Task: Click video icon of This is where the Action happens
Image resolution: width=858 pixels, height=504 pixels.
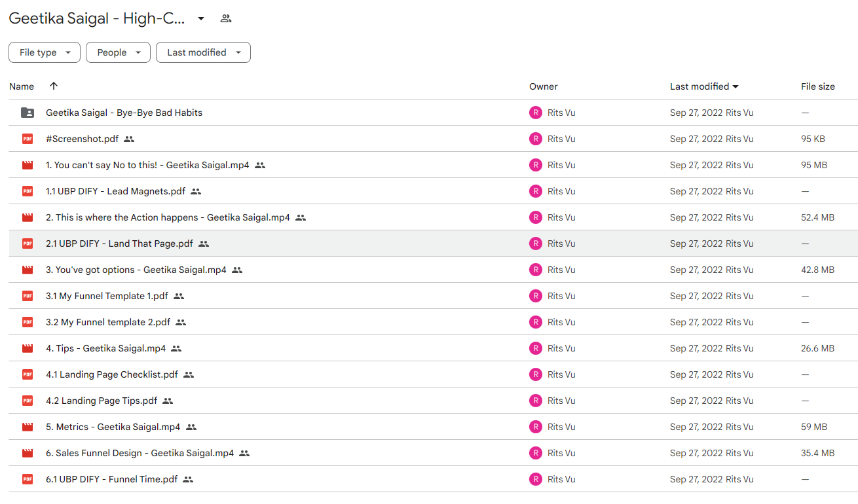Action: pyautogui.click(x=28, y=217)
